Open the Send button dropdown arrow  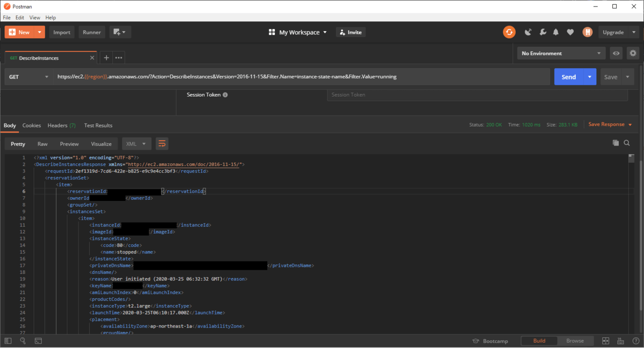pyautogui.click(x=590, y=77)
